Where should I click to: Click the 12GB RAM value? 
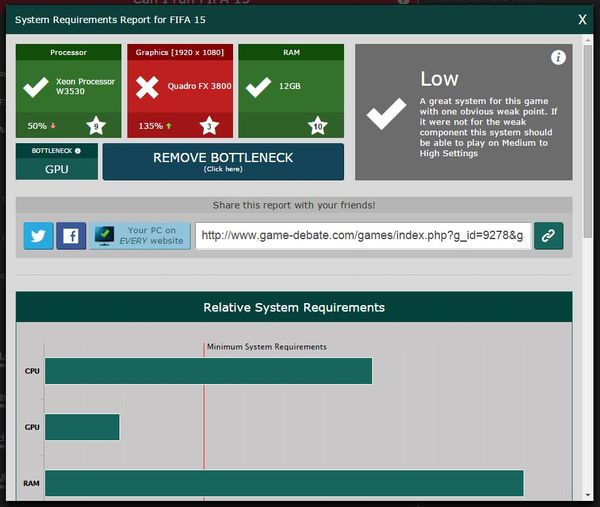290,86
